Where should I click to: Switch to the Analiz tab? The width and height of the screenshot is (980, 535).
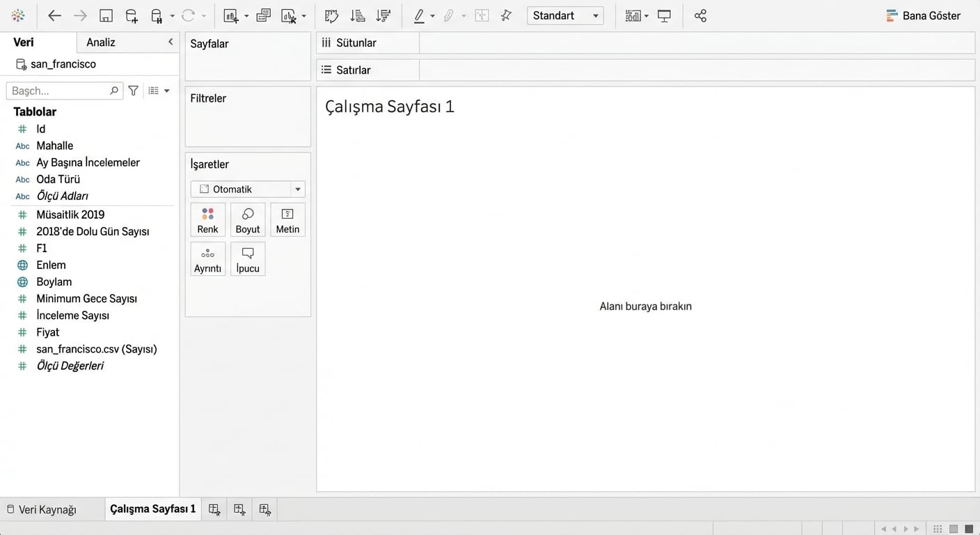point(101,42)
